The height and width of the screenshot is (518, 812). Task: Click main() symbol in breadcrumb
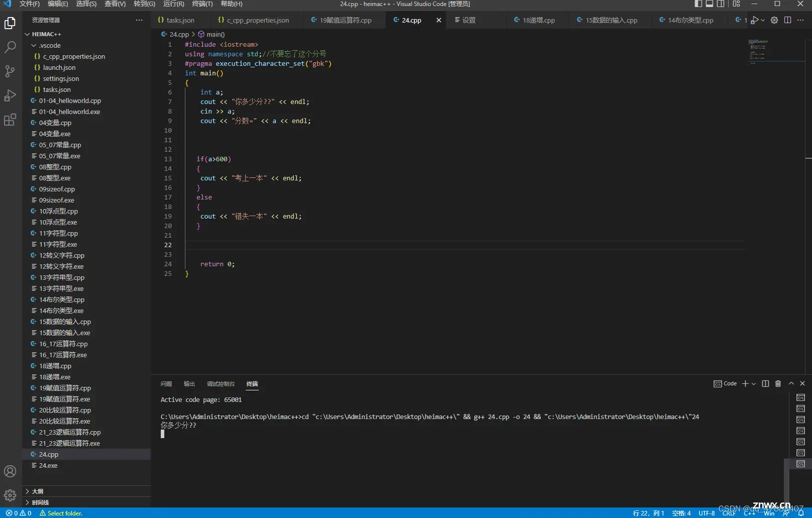pos(212,34)
